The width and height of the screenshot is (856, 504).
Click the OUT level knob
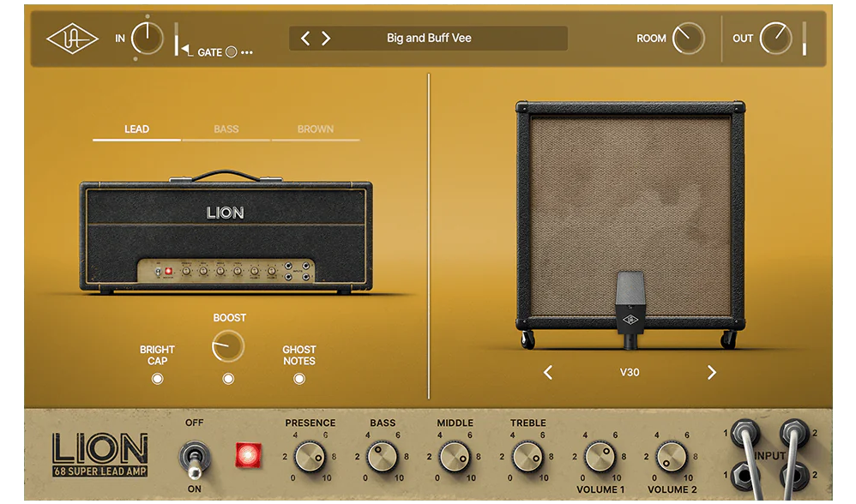pyautogui.click(x=775, y=39)
